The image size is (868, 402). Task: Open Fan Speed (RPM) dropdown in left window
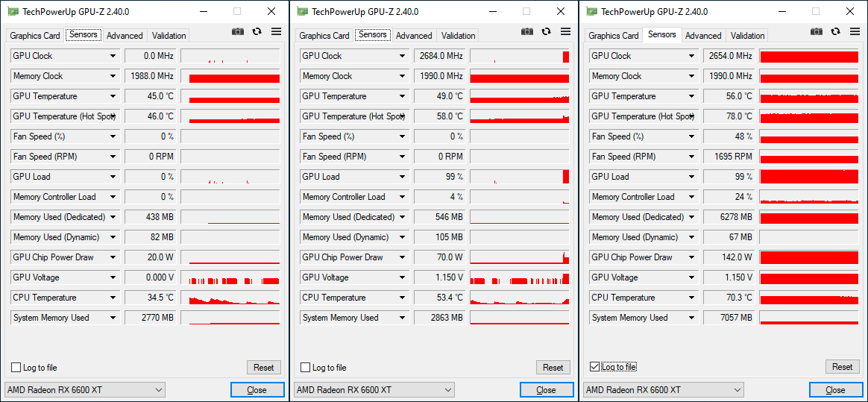point(113,157)
